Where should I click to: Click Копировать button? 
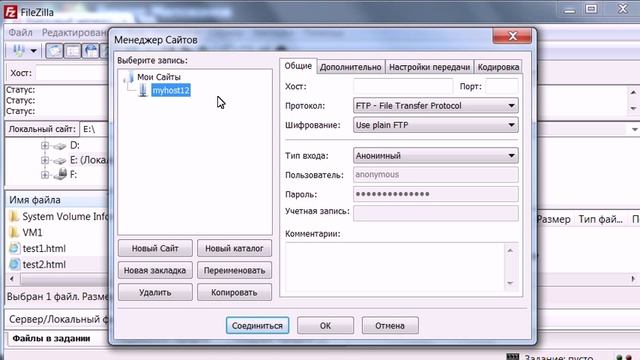pos(234,292)
